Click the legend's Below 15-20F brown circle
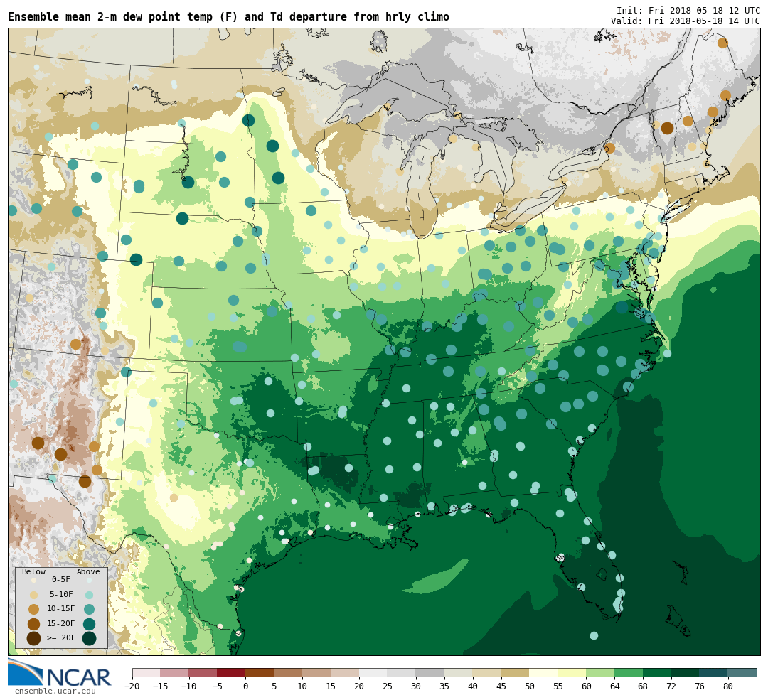The width and height of the screenshot is (768, 700). coord(34,624)
